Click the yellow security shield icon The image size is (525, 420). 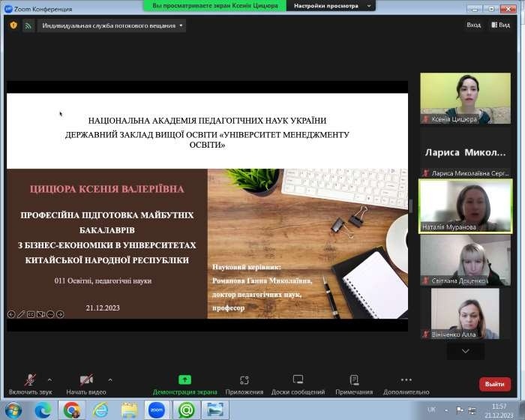tap(13, 25)
